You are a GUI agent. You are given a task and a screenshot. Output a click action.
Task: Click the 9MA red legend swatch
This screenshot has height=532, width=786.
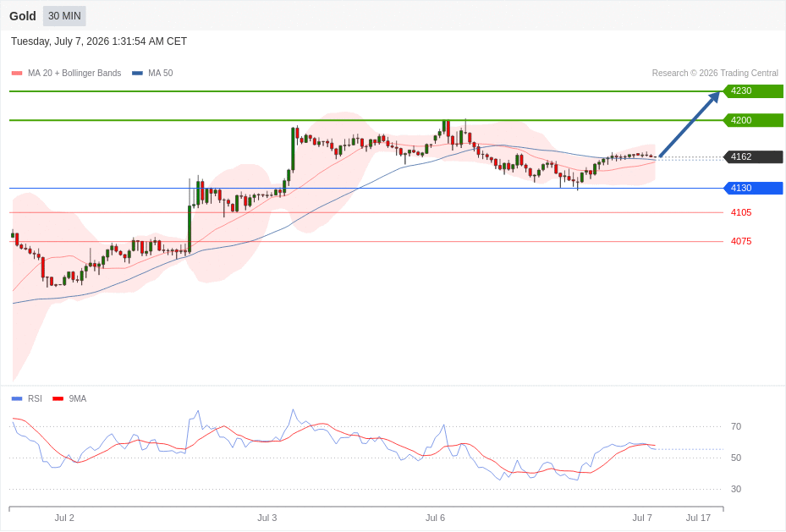pyautogui.click(x=58, y=398)
